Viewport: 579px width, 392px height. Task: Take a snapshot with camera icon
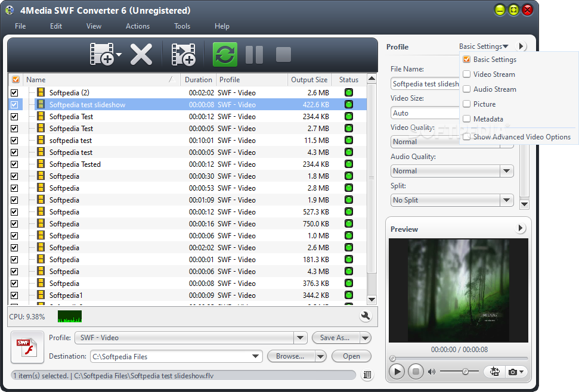(513, 372)
